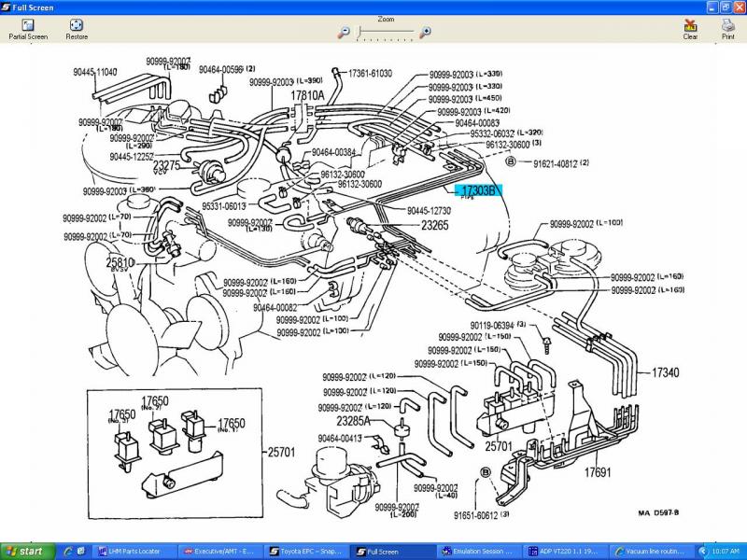The height and width of the screenshot is (560, 747).
Task: Click the Zoom slider track
Action: pos(385,33)
